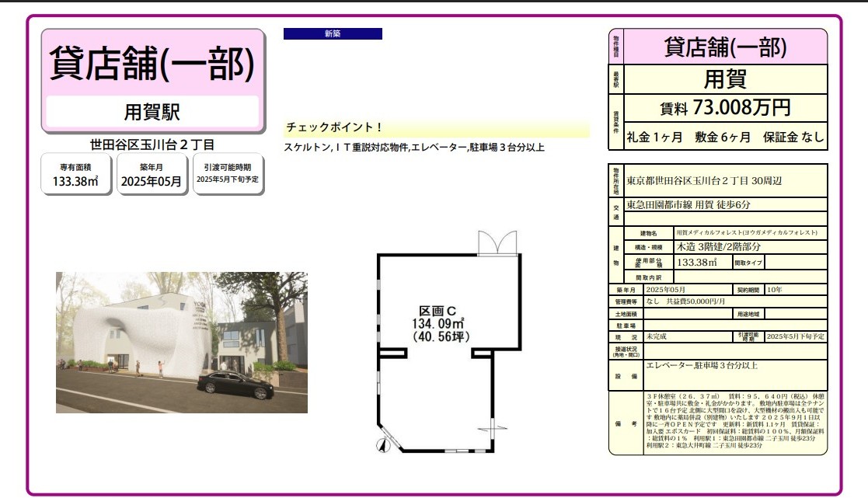
Task: Click the 賃料 73.008万円 cell
Action: 724,108
